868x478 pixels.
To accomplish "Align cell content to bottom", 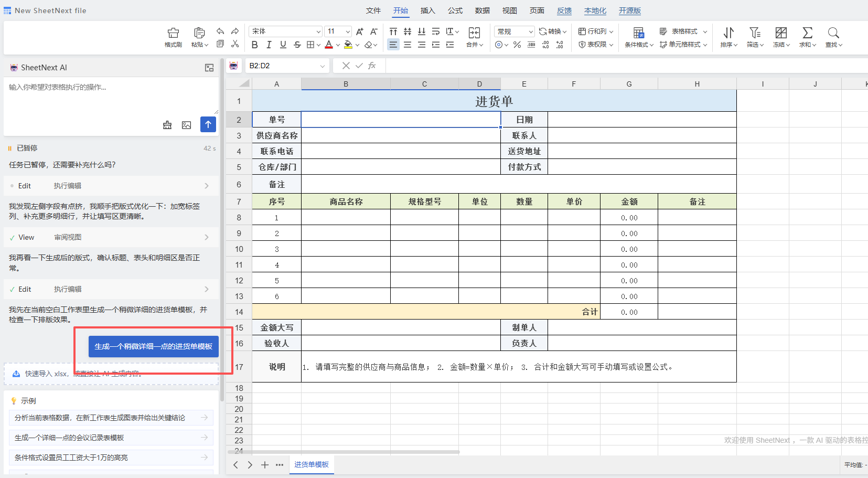I will point(422,31).
